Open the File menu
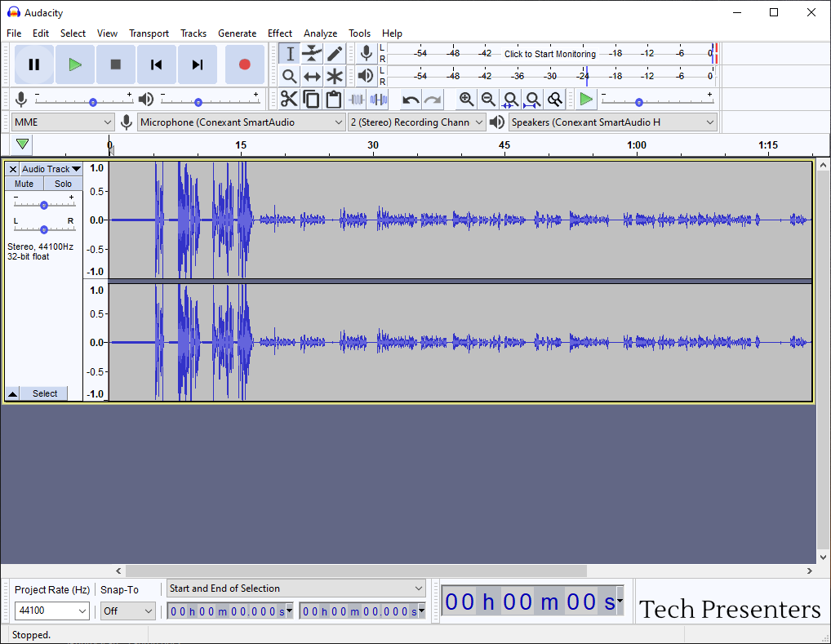The width and height of the screenshot is (831, 644). (x=14, y=33)
